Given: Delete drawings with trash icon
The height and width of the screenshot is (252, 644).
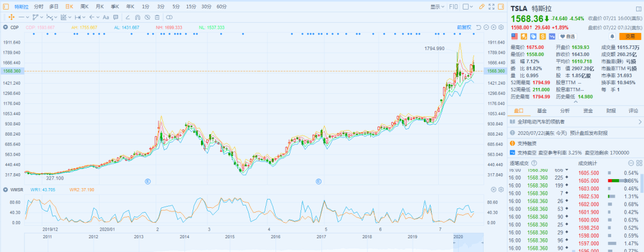Looking at the screenshot, I should click(x=157, y=17).
